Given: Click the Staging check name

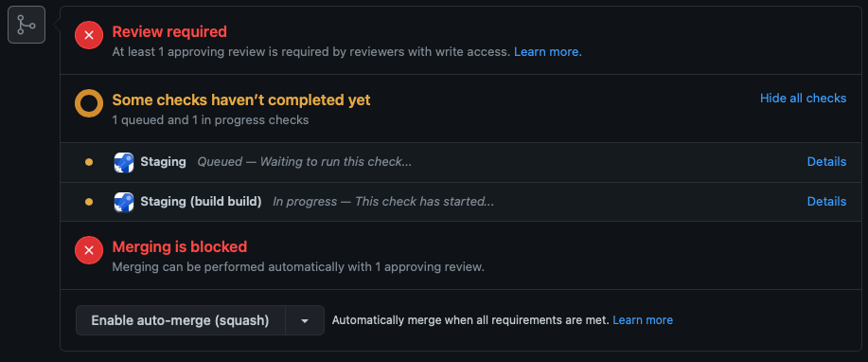Looking at the screenshot, I should point(164,162).
